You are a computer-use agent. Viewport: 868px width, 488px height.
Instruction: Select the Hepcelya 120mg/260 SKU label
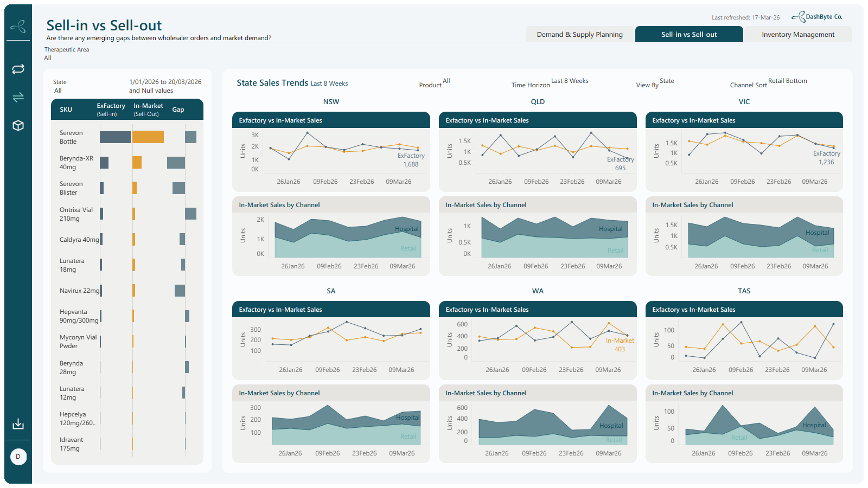click(x=77, y=419)
